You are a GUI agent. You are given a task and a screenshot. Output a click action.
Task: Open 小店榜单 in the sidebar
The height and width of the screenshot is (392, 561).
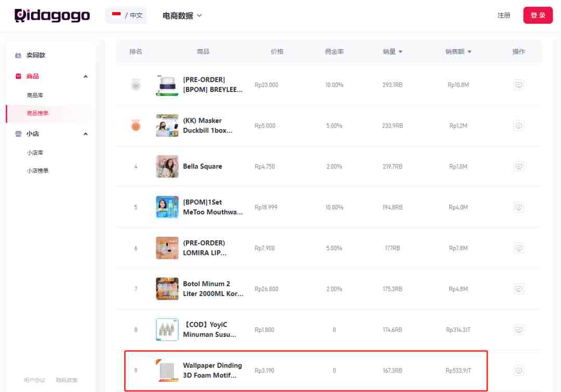click(37, 171)
